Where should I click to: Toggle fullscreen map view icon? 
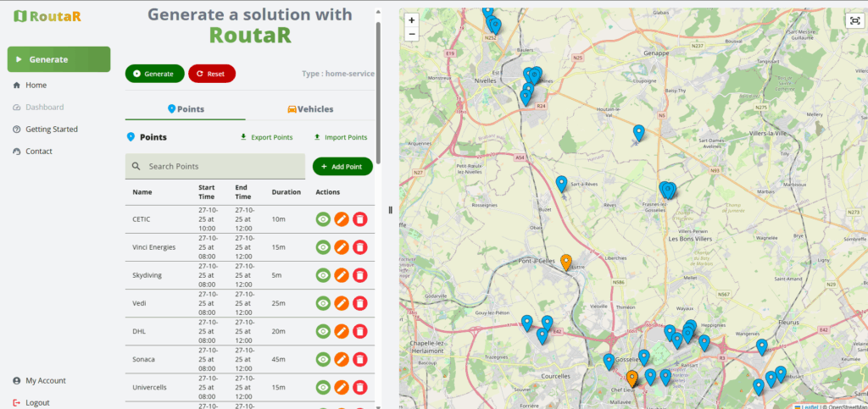854,21
